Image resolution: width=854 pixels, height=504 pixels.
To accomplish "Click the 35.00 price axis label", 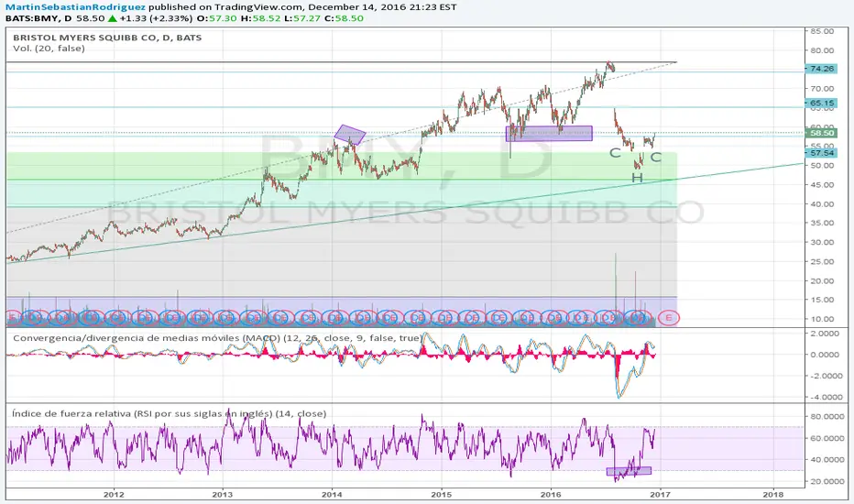I will click(822, 223).
